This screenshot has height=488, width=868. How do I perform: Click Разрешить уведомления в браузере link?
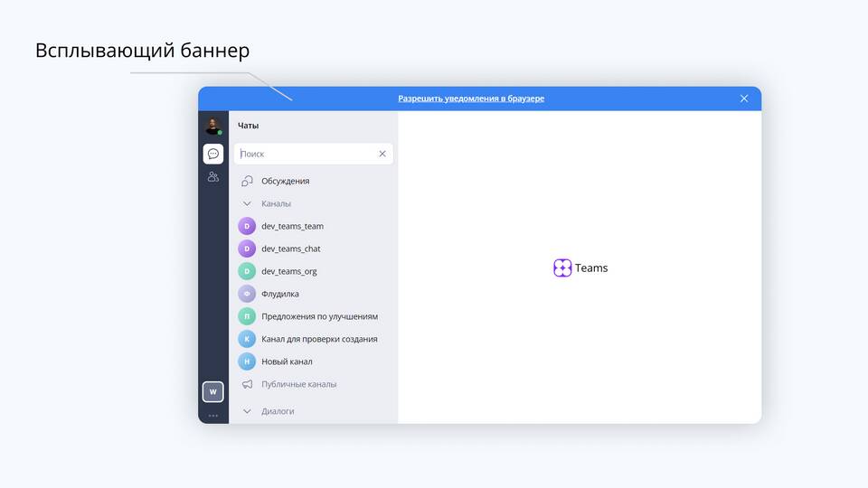click(x=471, y=99)
